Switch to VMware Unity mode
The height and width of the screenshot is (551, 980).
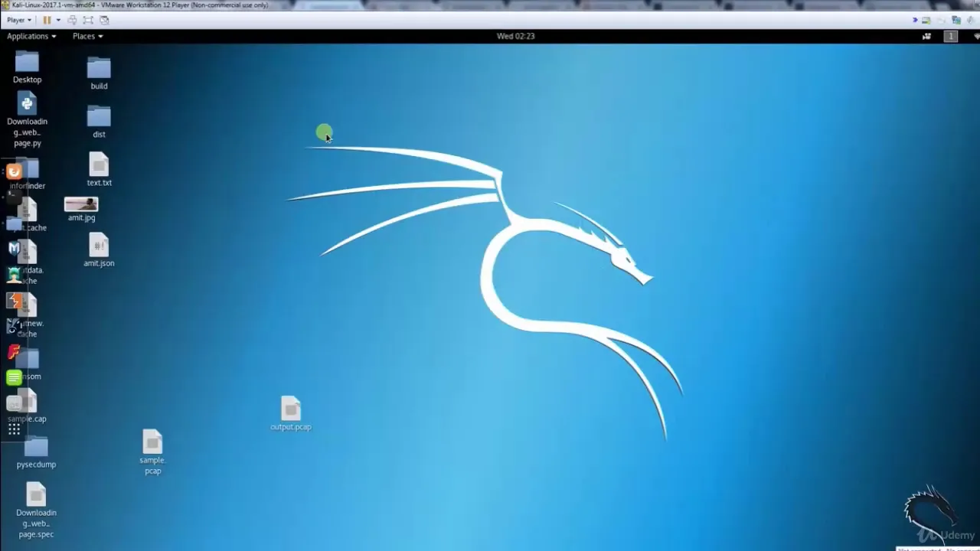click(x=104, y=20)
